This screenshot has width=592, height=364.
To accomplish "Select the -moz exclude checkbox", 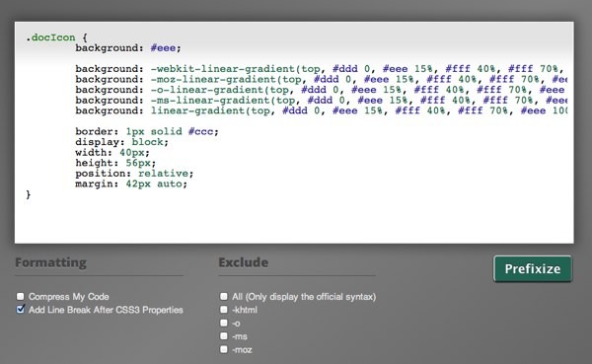I will tap(224, 349).
